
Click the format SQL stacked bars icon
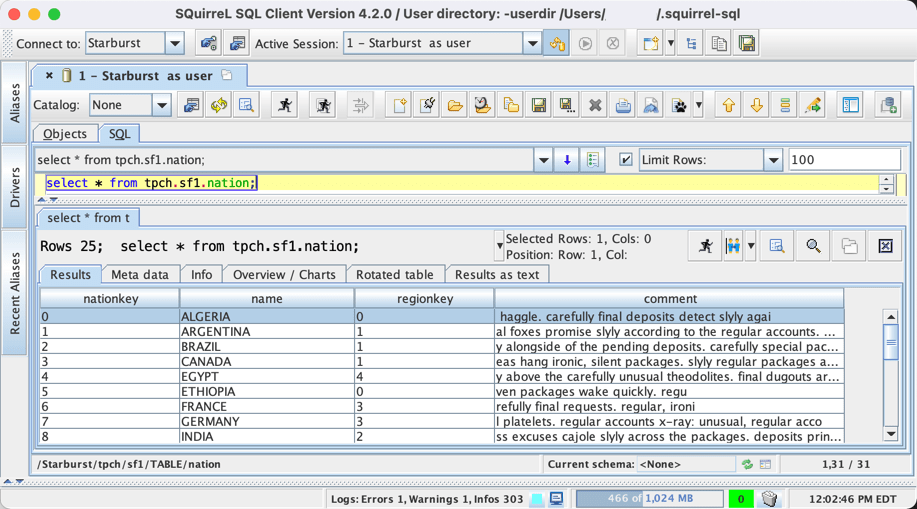785,105
